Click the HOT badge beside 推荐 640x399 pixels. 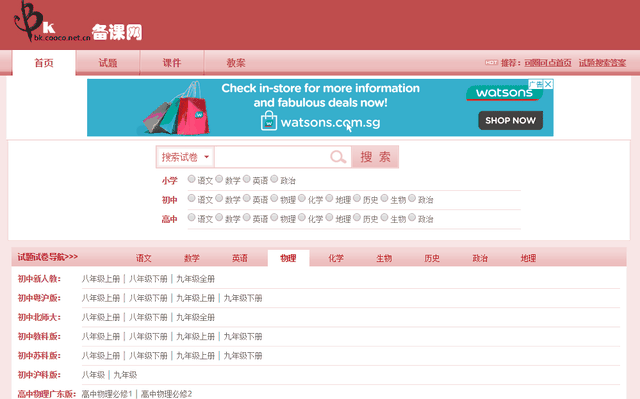coord(491,62)
